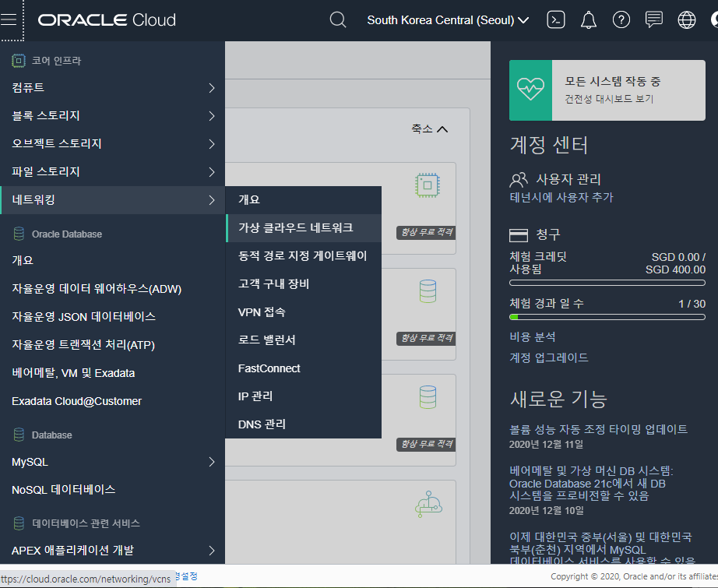The width and height of the screenshot is (718, 588).
Task: Click 테넌시에 사용자 추가 link
Action: 561,197
